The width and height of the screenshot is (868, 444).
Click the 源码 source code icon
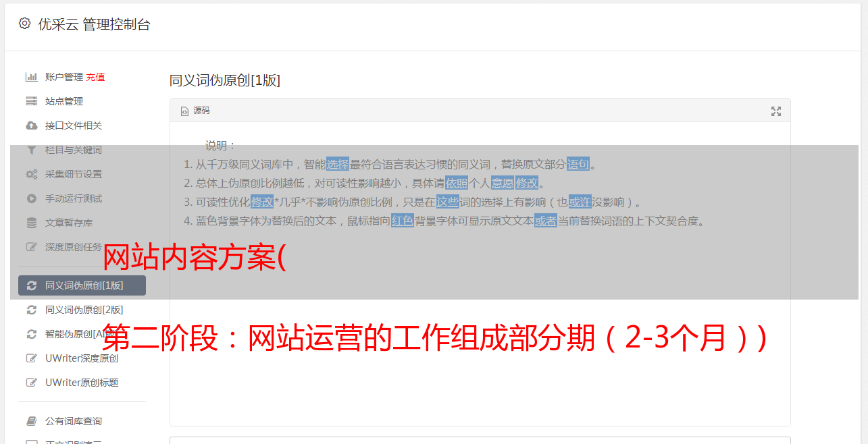point(184,111)
